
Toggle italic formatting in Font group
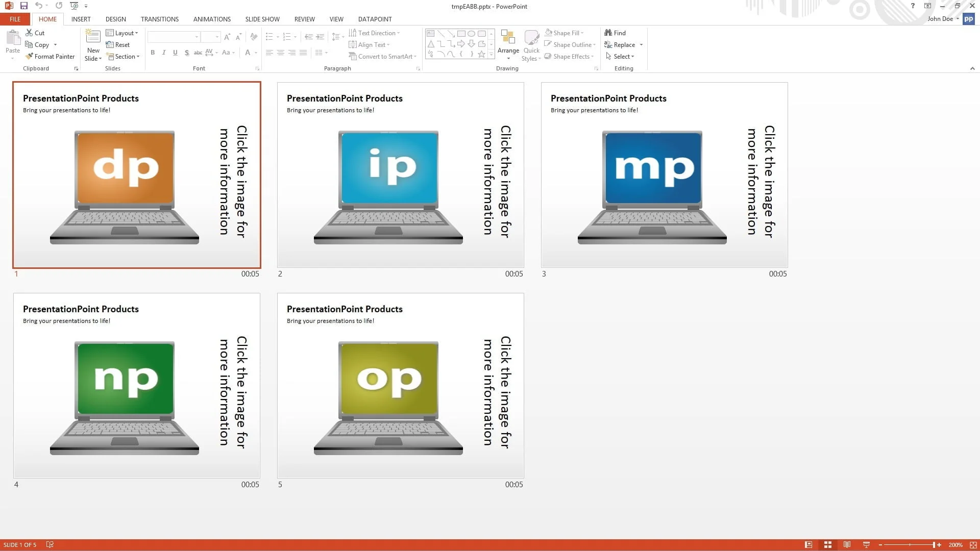pos(164,52)
